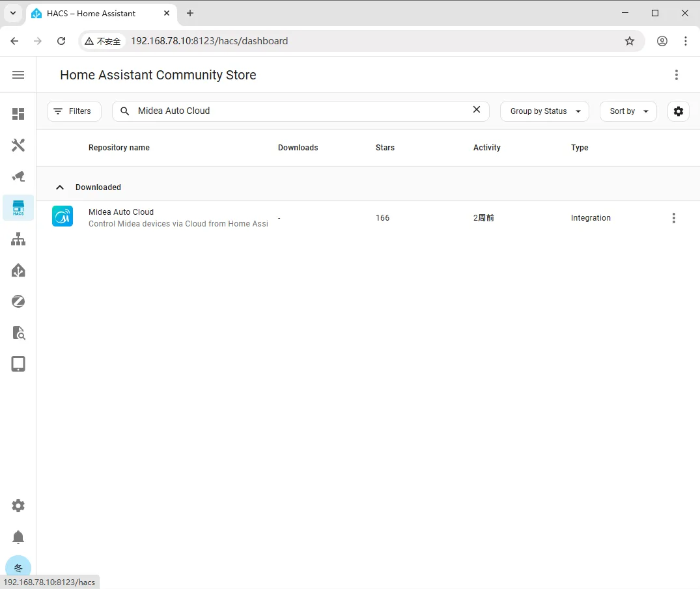Click the Integration type cell

(591, 218)
